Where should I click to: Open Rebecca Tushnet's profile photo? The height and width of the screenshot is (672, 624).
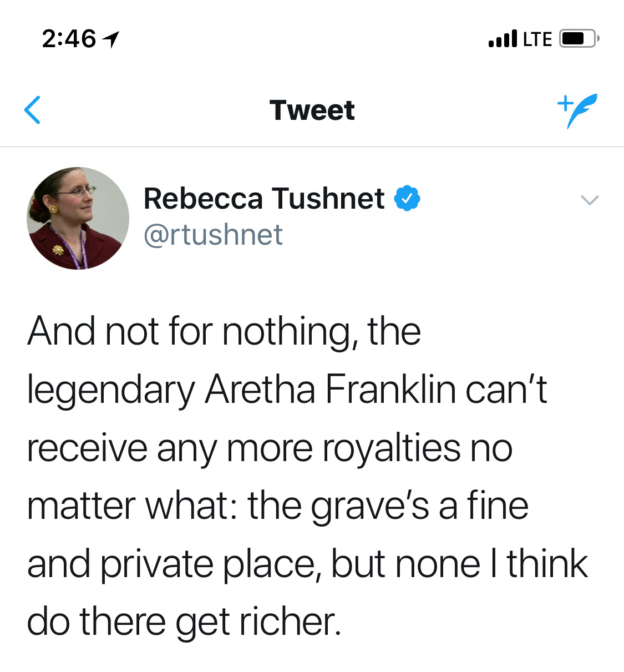78,218
